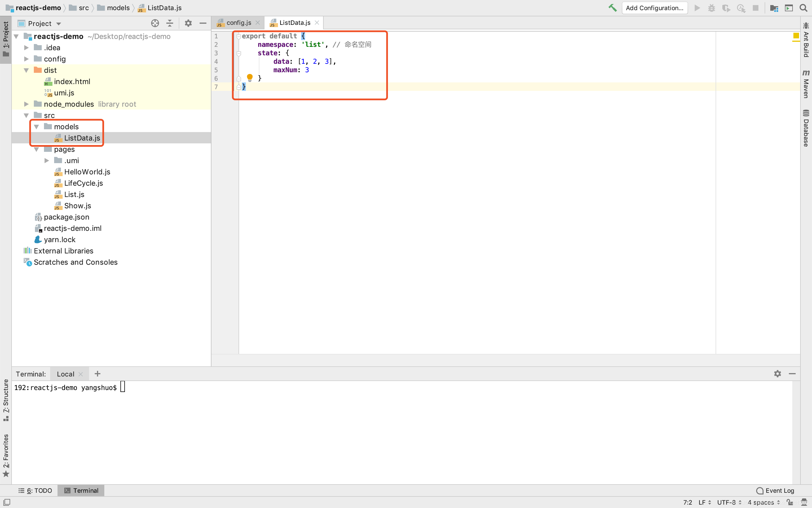Switch to the config.js editor tab
Screen dimensions: 812x508
[238, 23]
